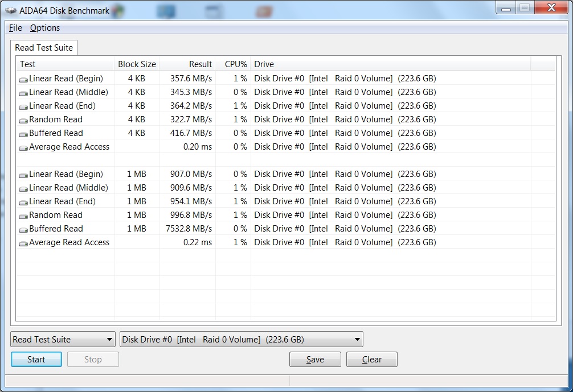Click drive icon of 4 KB Random Read
The height and width of the screenshot is (392, 573).
point(23,120)
